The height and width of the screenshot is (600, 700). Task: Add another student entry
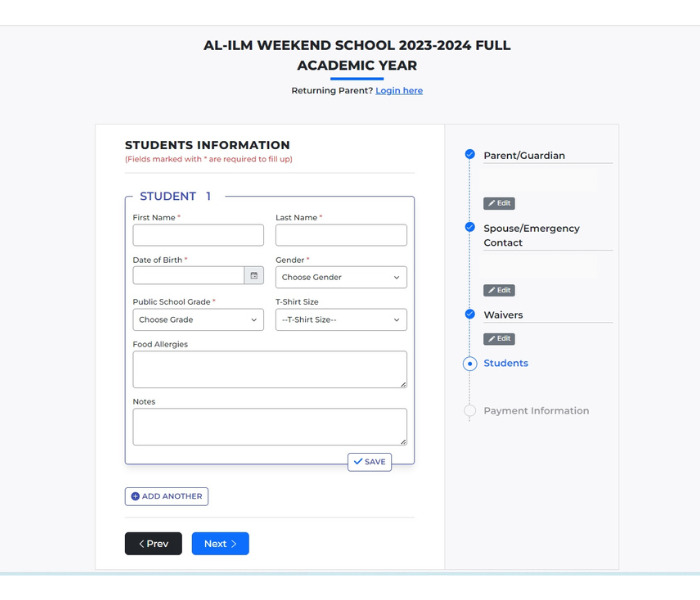(x=166, y=496)
